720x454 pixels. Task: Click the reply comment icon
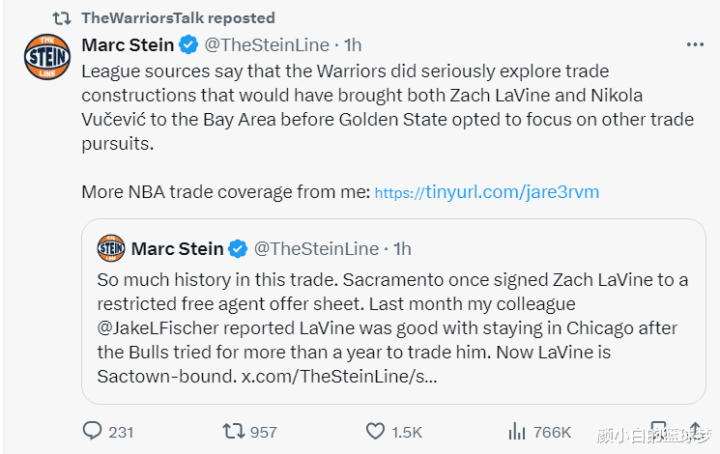tap(92, 432)
